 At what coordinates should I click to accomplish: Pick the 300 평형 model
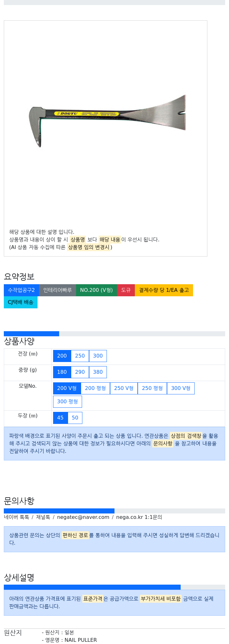click(67, 402)
